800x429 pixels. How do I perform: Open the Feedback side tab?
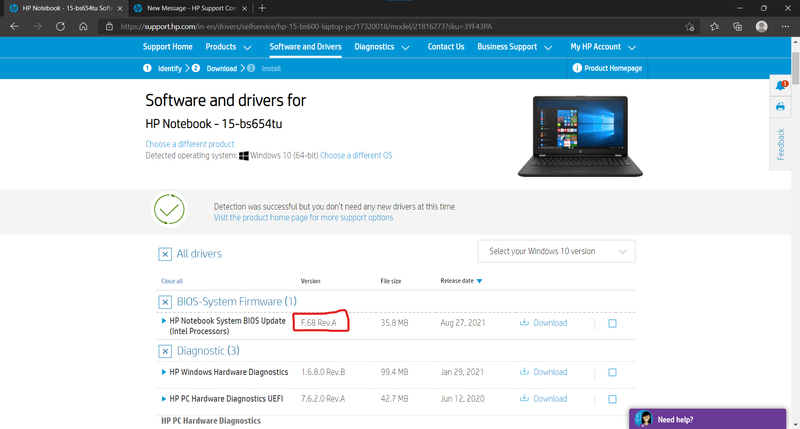781,144
